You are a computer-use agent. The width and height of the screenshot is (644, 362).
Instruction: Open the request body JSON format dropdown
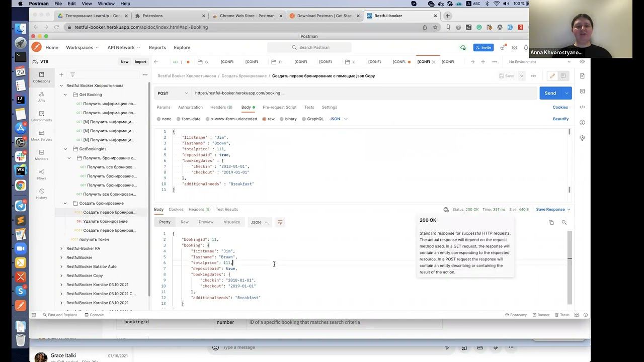[339, 119]
